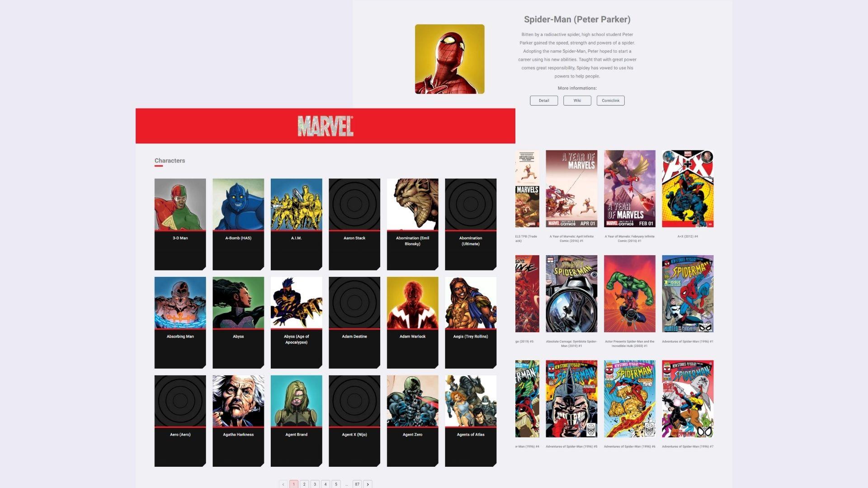Select the Adam Warlock character card
The image size is (868, 488).
click(413, 322)
